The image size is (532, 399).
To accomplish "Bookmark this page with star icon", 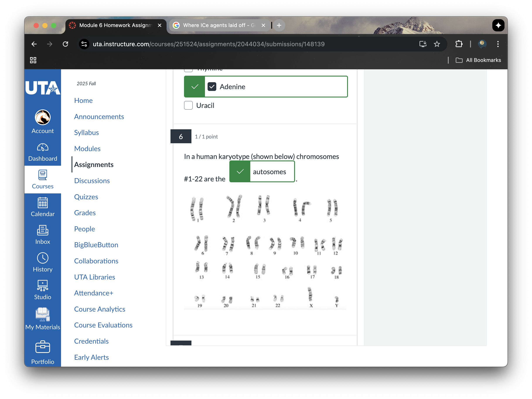I will tap(437, 44).
